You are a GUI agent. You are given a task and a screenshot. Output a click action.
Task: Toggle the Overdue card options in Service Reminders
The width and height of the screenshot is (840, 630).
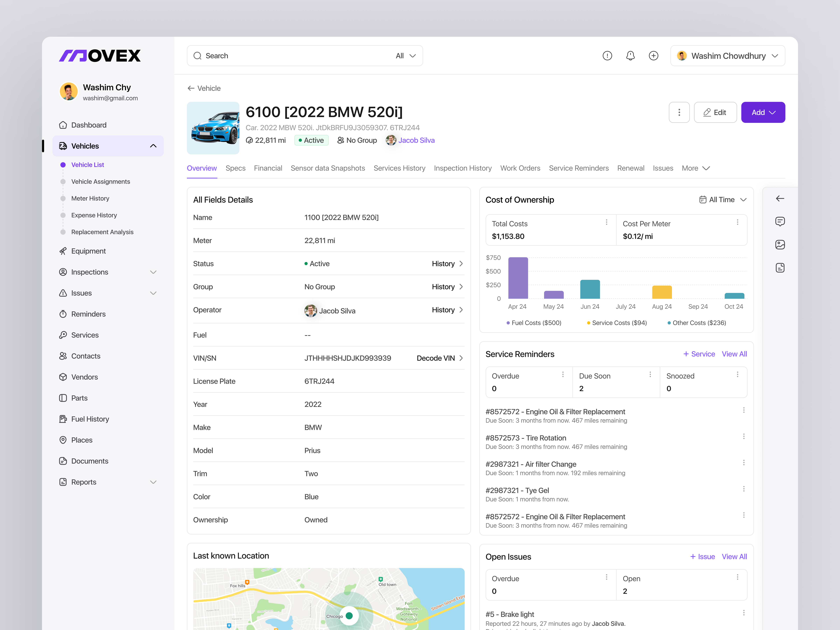563,374
